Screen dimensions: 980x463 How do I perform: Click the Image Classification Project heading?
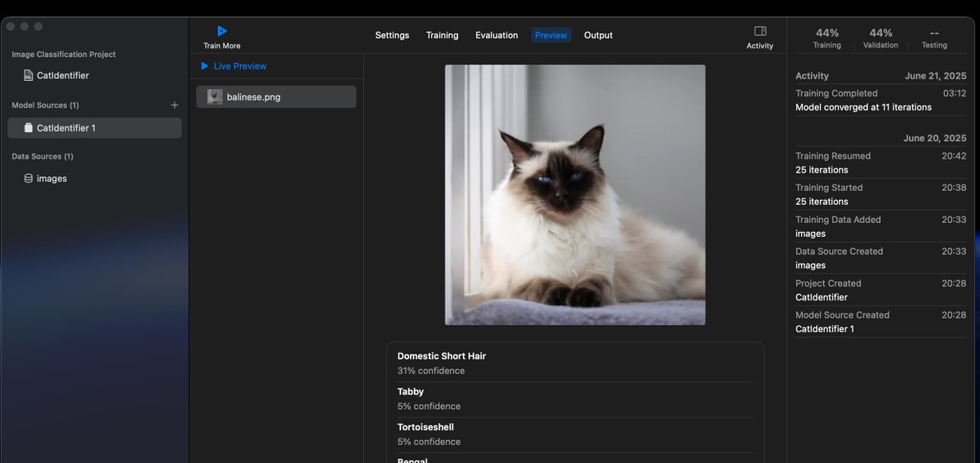pyautogui.click(x=64, y=55)
